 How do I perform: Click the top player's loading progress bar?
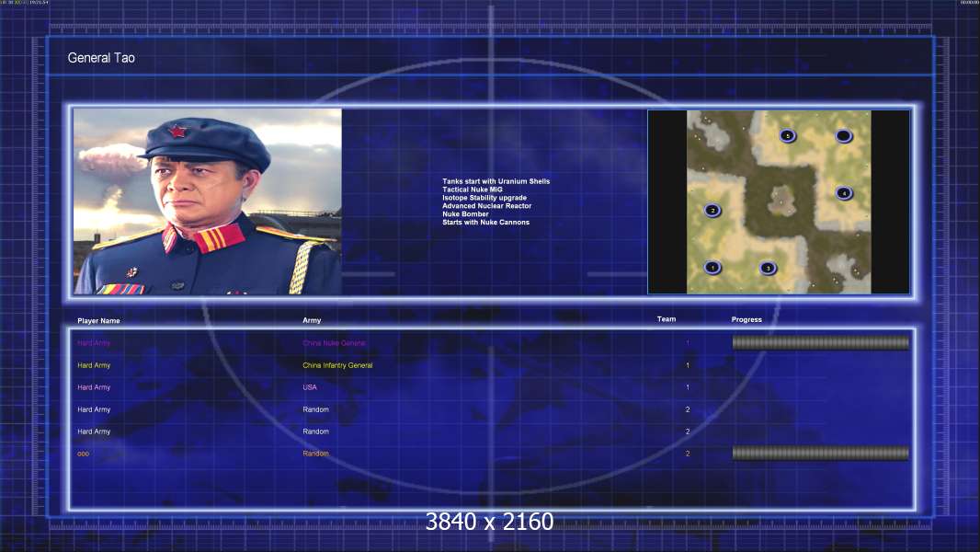point(821,342)
